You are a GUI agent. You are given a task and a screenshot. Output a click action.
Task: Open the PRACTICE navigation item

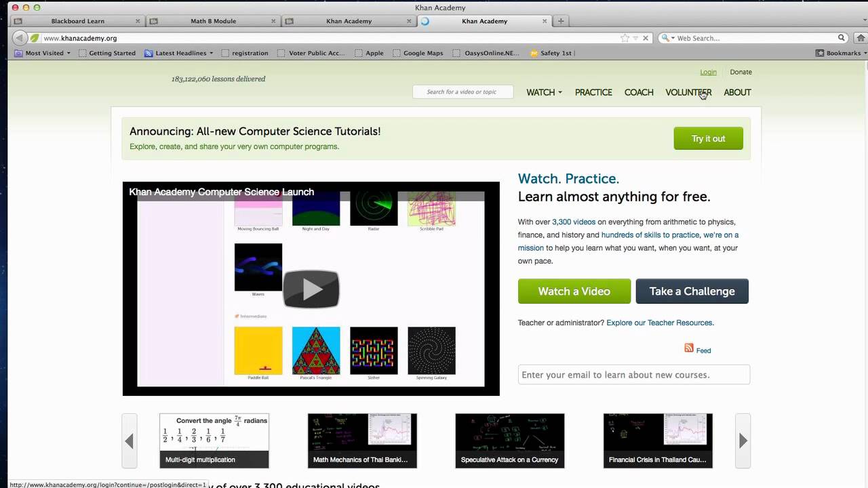(x=593, y=92)
